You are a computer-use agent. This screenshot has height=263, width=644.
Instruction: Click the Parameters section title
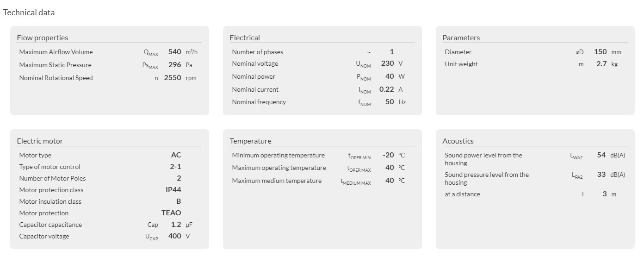pyautogui.click(x=461, y=38)
